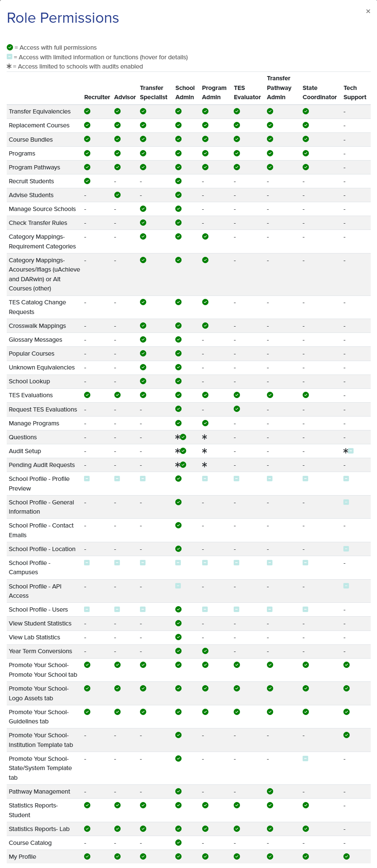Select the State Coordinator checkmark for TES Evaluations
Screen dimensions: 377x868
click(x=306, y=395)
